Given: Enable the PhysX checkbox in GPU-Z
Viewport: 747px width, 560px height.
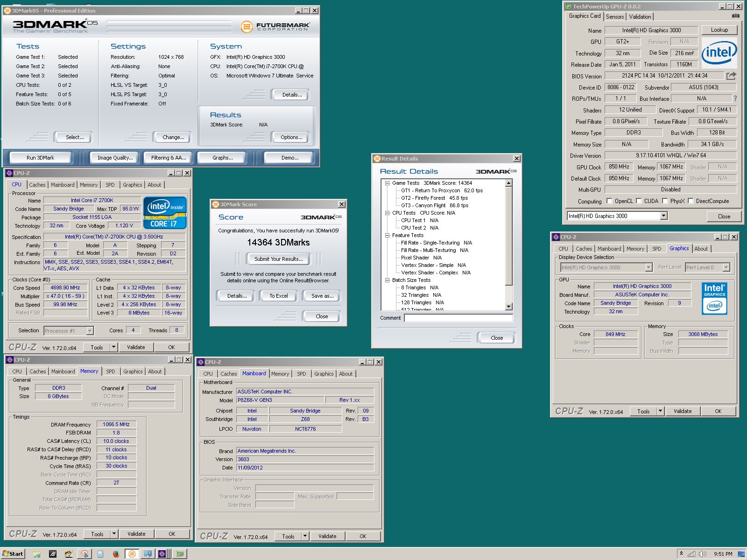Looking at the screenshot, I should click(665, 201).
